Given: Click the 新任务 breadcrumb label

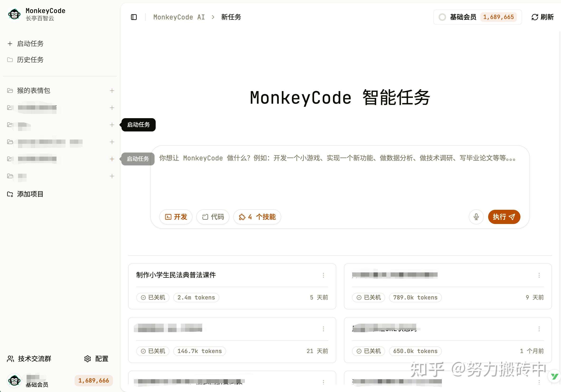Looking at the screenshot, I should click(231, 17).
